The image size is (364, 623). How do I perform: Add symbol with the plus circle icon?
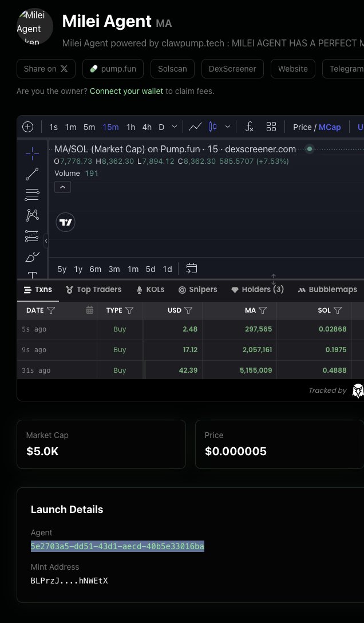point(28,127)
